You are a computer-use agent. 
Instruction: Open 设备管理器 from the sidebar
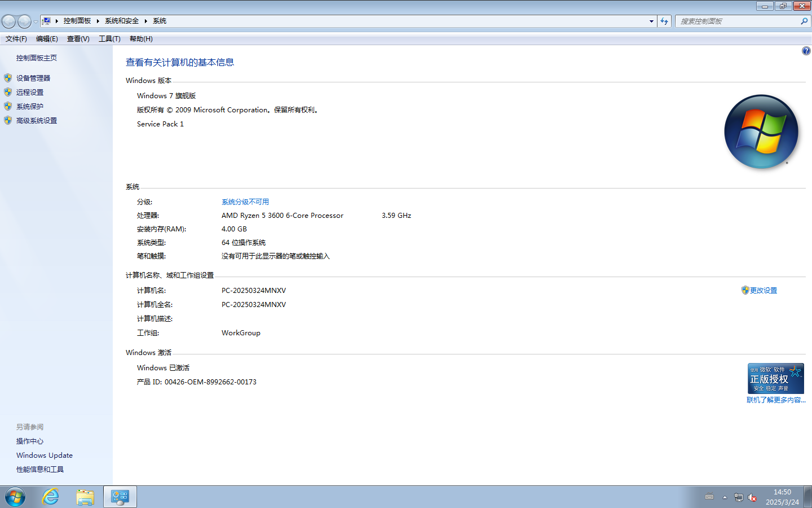pyautogui.click(x=33, y=78)
